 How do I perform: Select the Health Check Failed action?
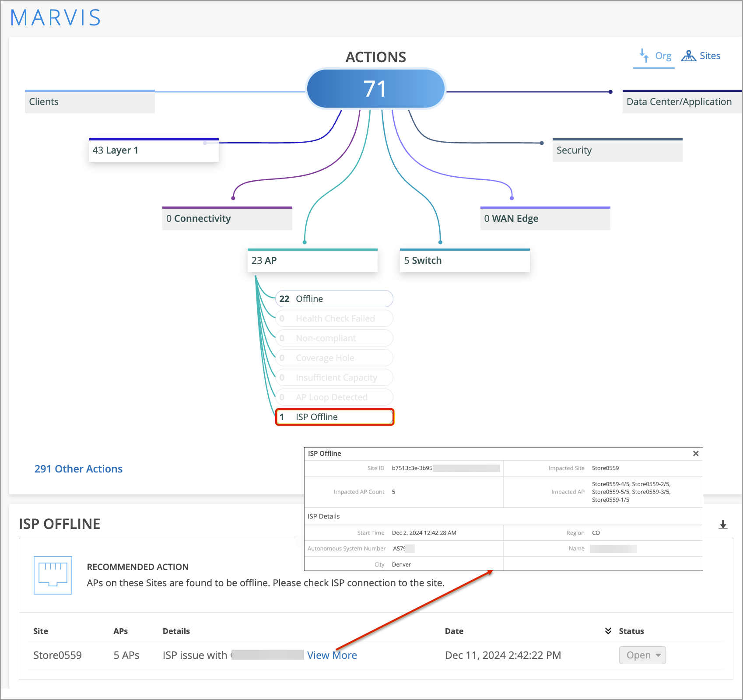pos(334,318)
